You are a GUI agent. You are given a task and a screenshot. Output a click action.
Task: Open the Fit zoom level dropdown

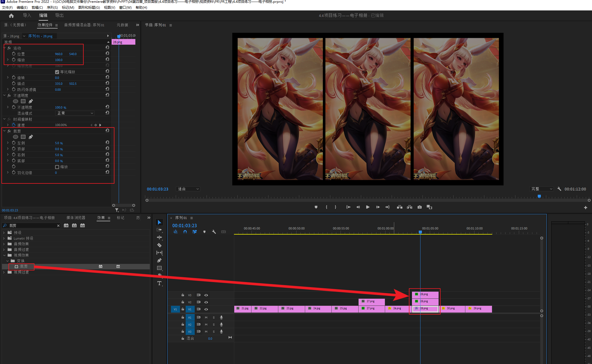click(x=188, y=189)
